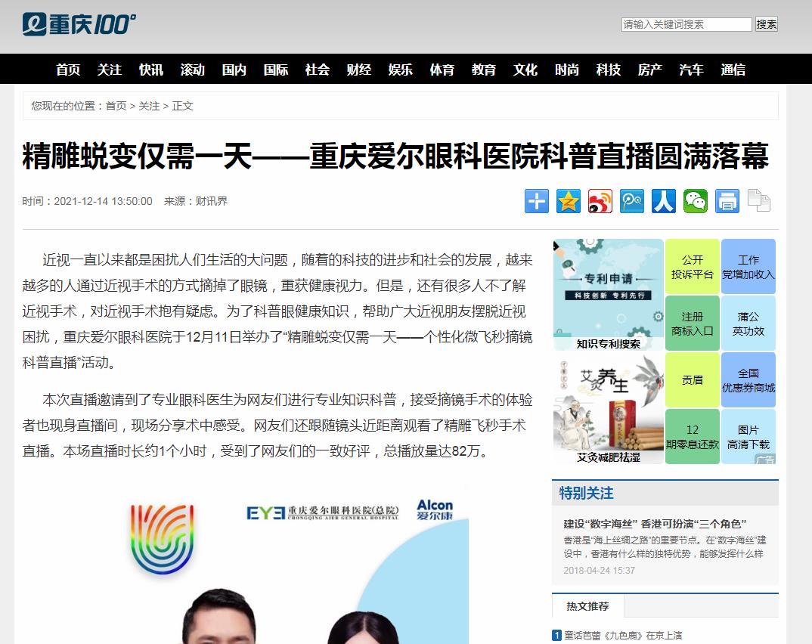This screenshot has width=812, height=644.
Task: Open the 财经 section
Action: [x=359, y=70]
